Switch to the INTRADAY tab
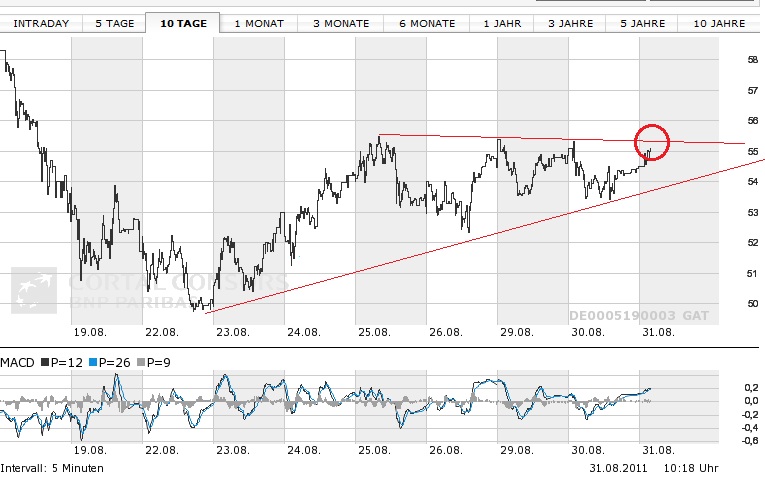The height and width of the screenshot is (477, 765). [x=40, y=22]
